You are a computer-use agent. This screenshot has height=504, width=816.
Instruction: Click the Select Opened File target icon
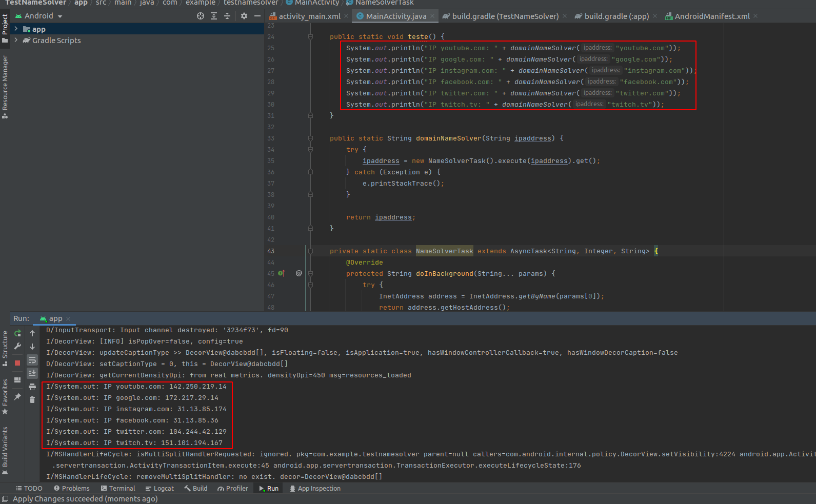pos(201,16)
